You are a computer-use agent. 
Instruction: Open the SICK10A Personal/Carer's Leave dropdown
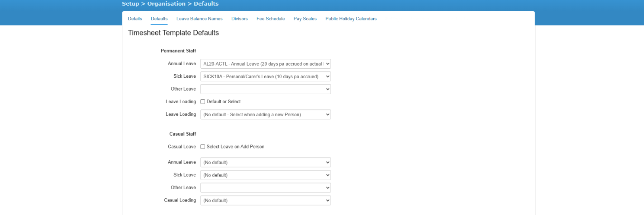coord(266,76)
